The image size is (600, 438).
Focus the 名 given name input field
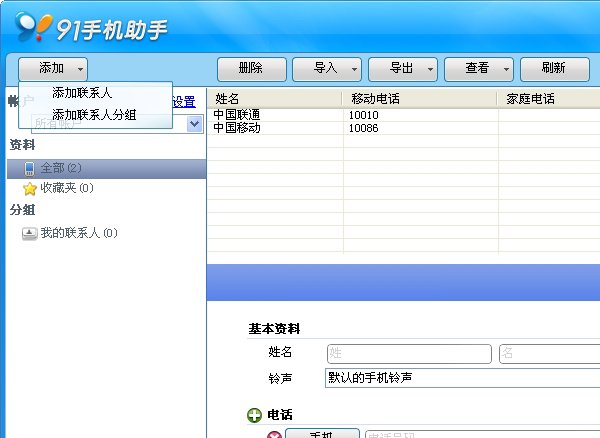coord(549,353)
